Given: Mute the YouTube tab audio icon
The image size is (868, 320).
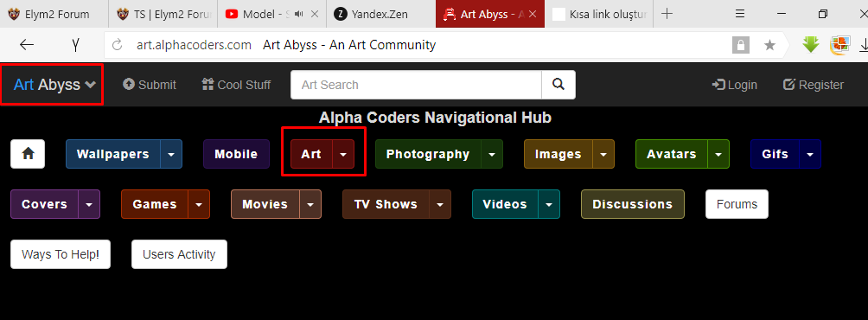Looking at the screenshot, I should tap(299, 15).
